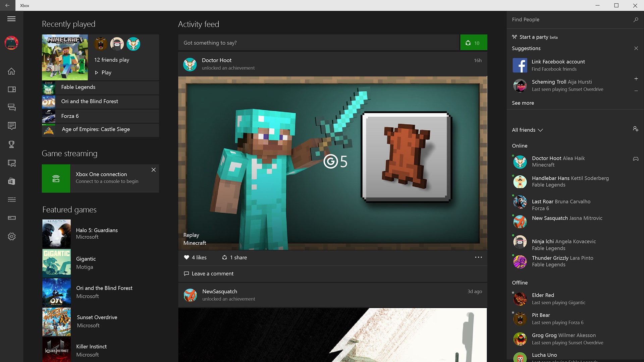
Task: Click the activity feed text input field
Action: 319,43
